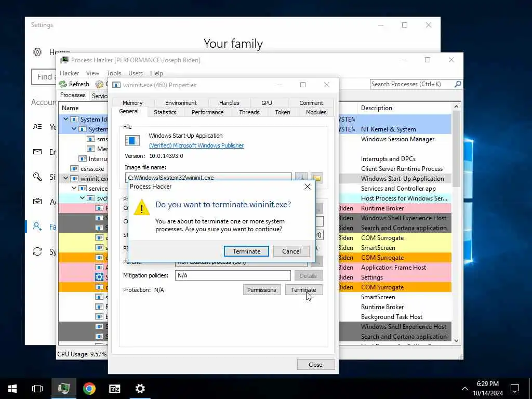This screenshot has width=532, height=399.
Task: Select the Processes tab in Process Hacker
Action: click(73, 95)
